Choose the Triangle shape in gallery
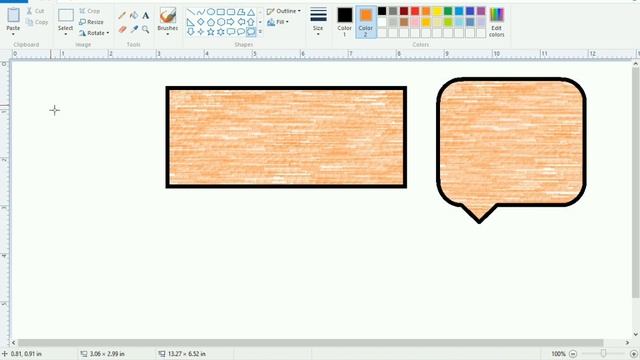The image size is (640, 360). click(251, 12)
